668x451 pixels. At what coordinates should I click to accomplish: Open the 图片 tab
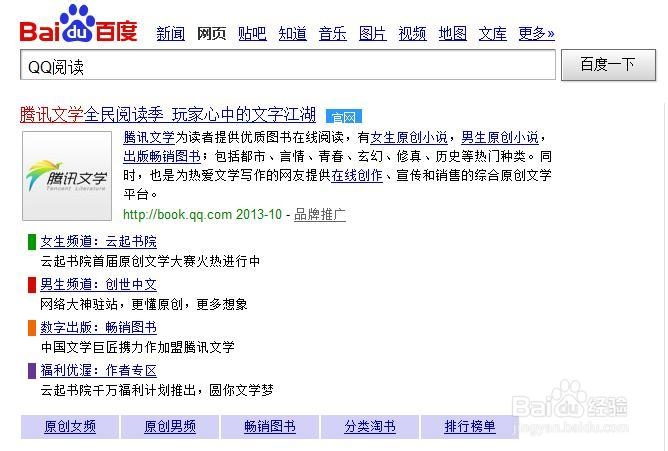pyautogui.click(x=373, y=33)
